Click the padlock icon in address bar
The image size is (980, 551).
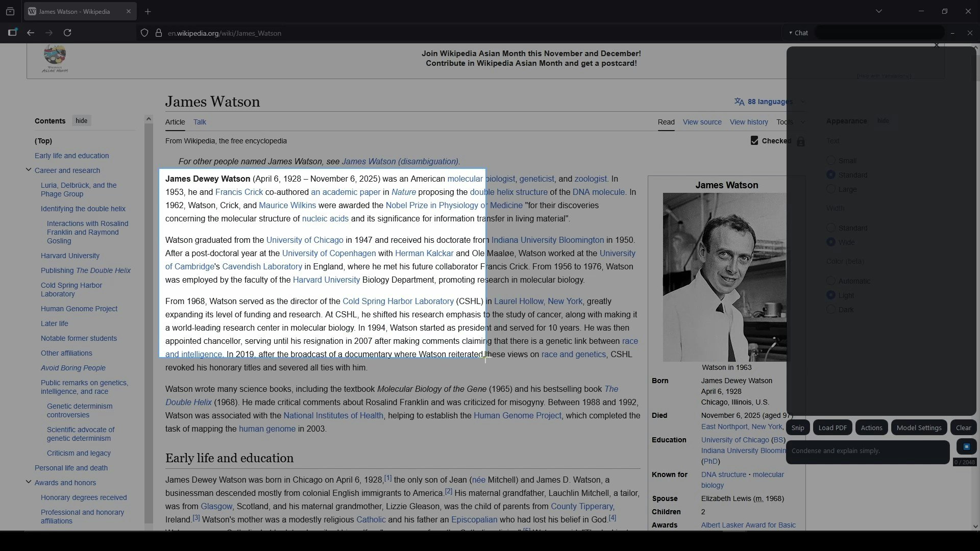[x=159, y=33]
